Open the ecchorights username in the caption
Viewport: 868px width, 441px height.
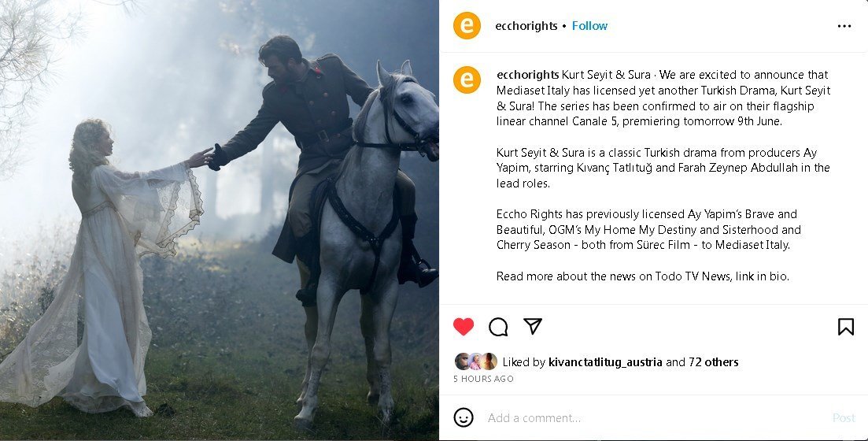527,75
